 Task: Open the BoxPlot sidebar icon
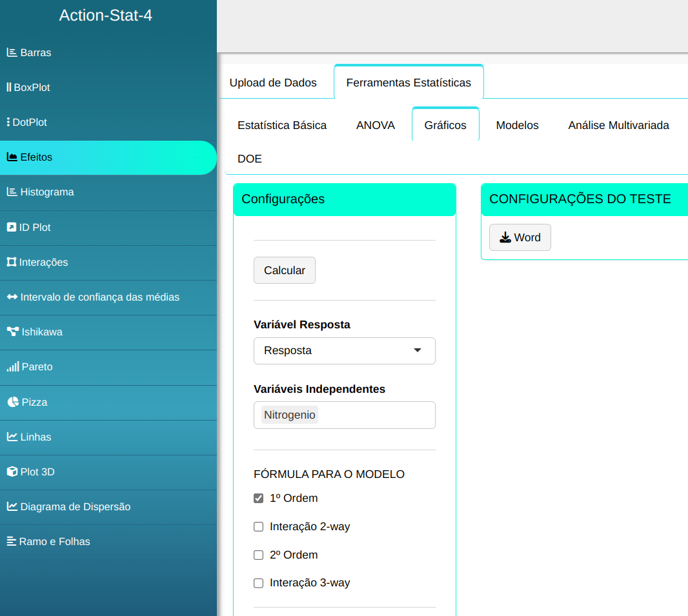tap(9, 87)
